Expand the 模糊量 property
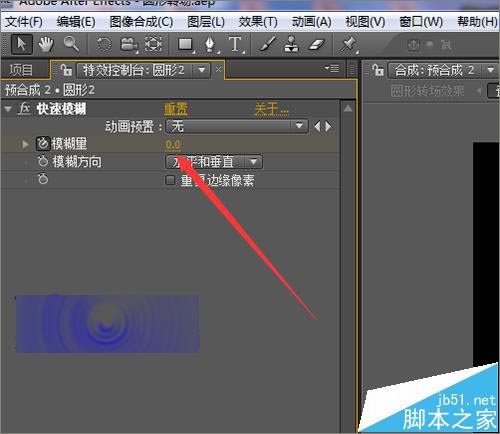Image resolution: width=500 pixels, height=434 pixels. [25, 144]
